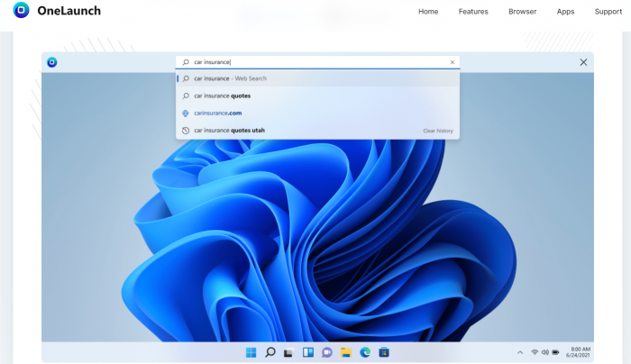Select 'car insurance - Web Search' suggestion
This screenshot has height=364, width=631.
click(317, 78)
